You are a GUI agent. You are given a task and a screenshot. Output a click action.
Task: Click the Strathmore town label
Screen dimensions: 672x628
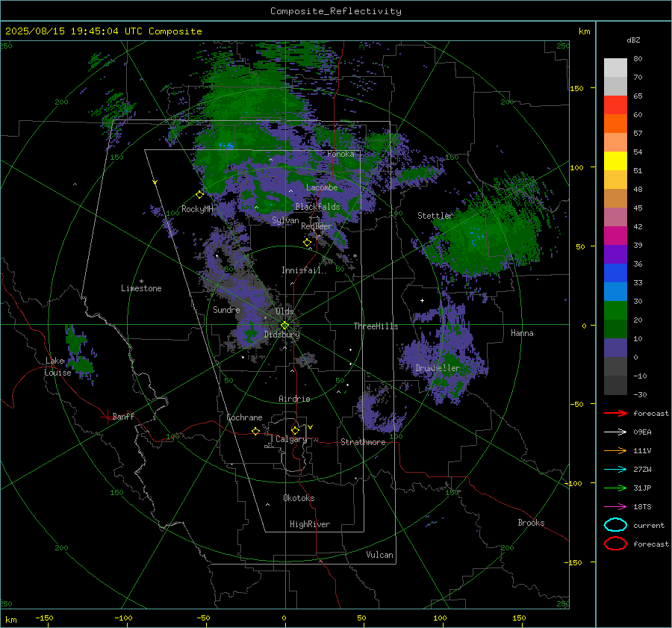point(363,442)
